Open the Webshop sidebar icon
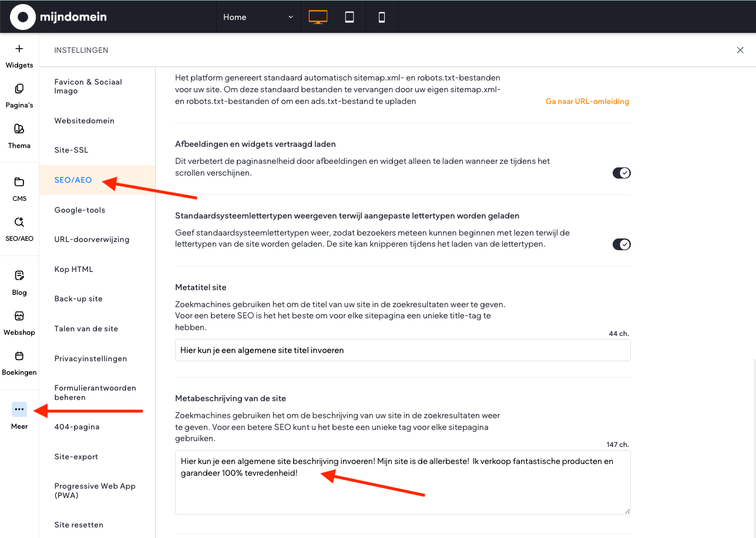The height and width of the screenshot is (538, 756). click(19, 316)
